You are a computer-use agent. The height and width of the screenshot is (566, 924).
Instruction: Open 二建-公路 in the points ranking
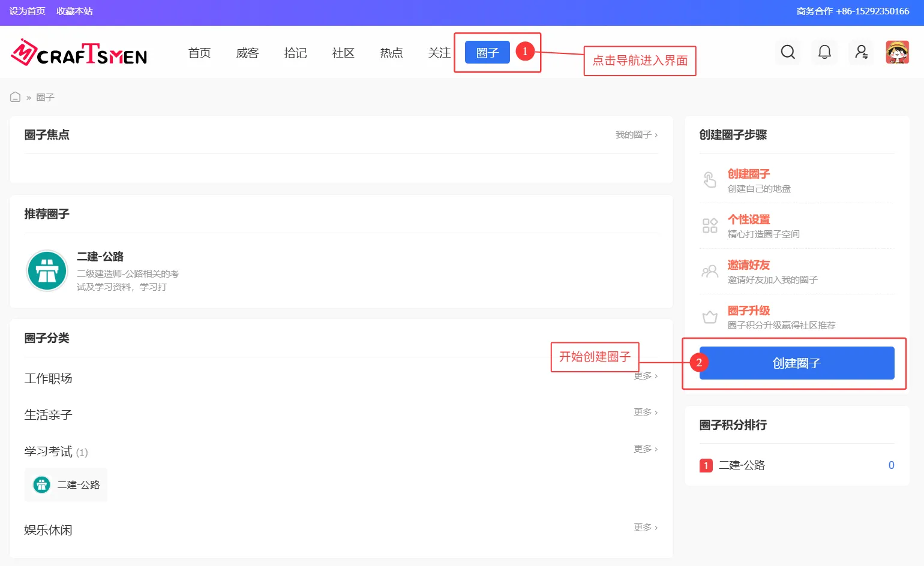(x=742, y=465)
